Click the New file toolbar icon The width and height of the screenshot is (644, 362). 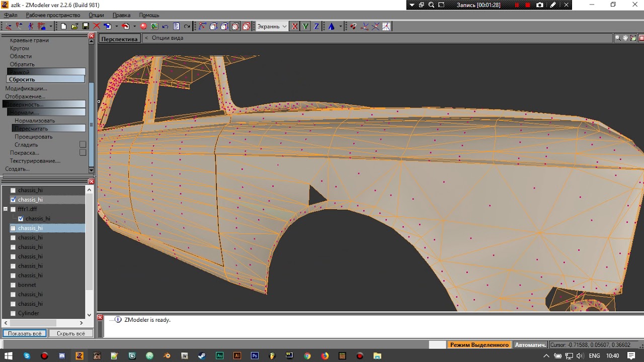point(64,26)
